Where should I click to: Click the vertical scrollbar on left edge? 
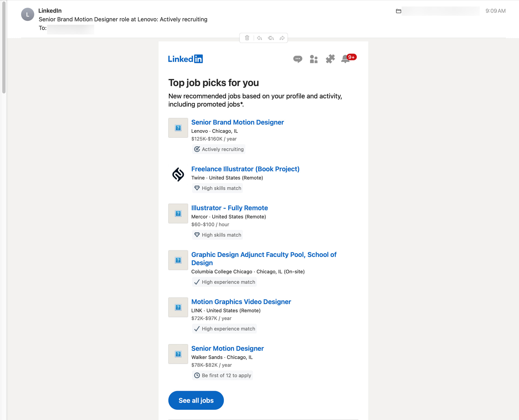(x=4, y=47)
